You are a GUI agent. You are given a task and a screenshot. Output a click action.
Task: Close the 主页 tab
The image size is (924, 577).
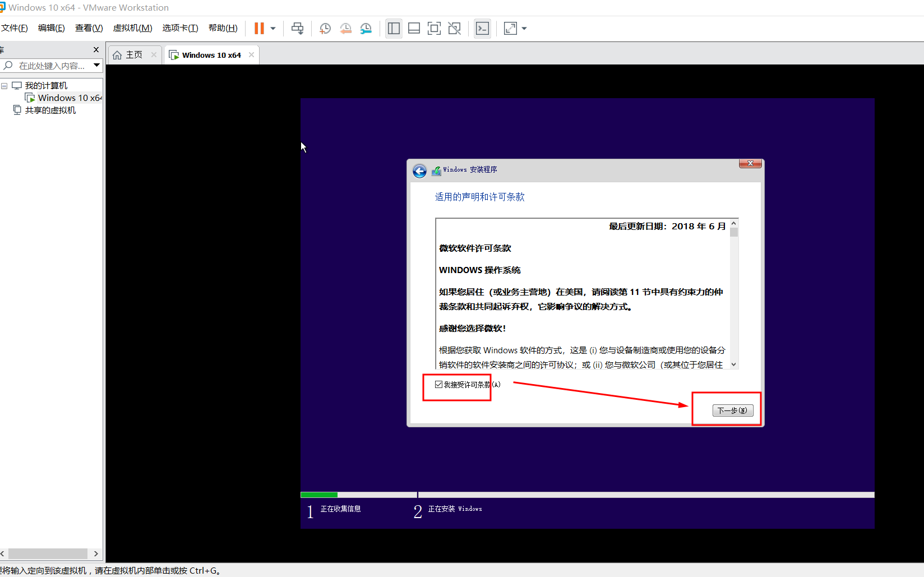tap(154, 54)
